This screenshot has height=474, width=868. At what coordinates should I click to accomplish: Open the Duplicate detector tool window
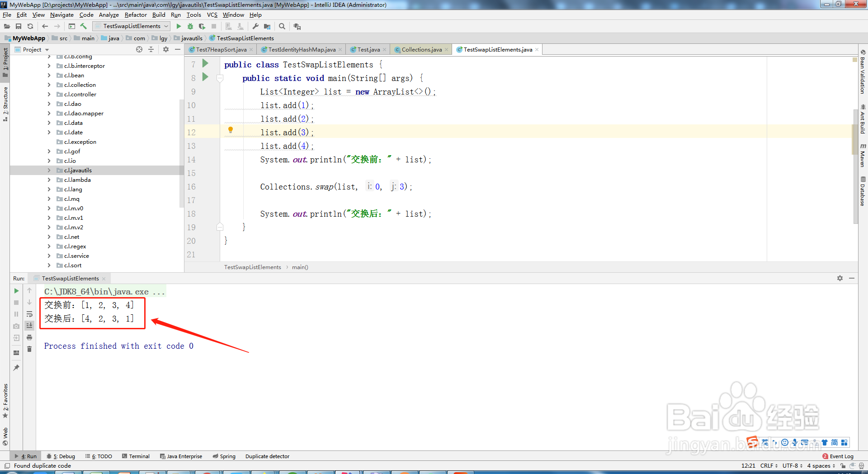(267, 456)
